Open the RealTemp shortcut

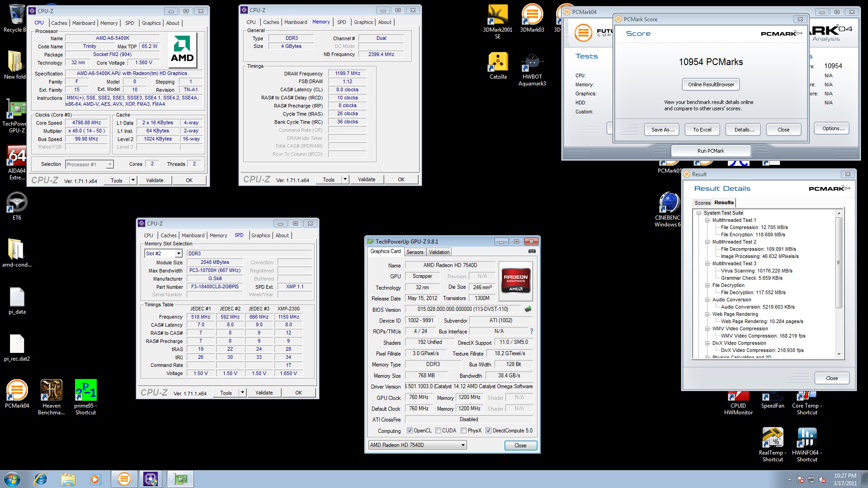[x=773, y=444]
